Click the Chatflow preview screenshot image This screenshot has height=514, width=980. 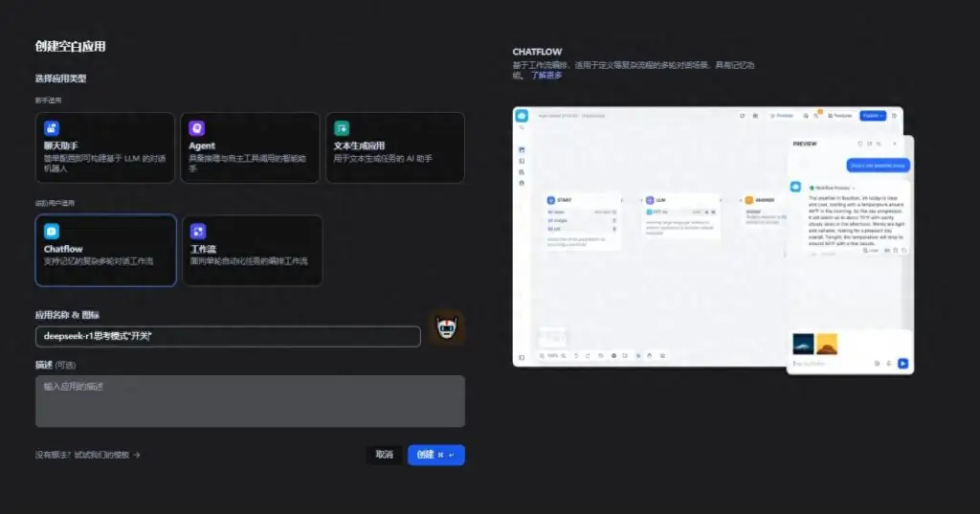click(x=713, y=241)
